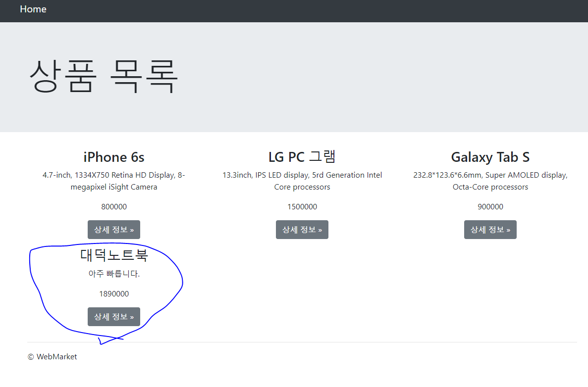Click the 900000 price
588x387 pixels.
point(490,207)
